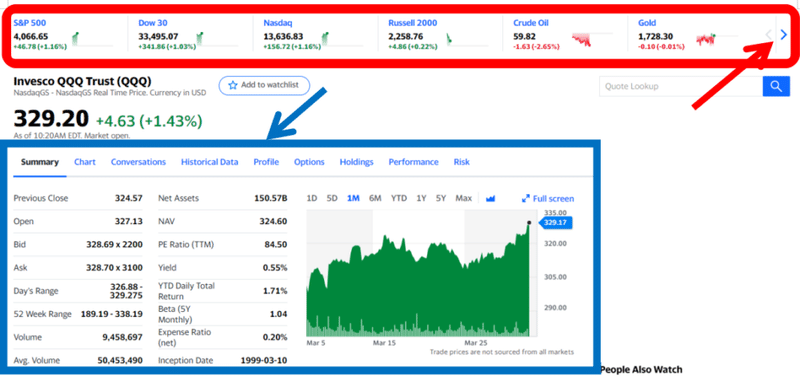Open the Gold mini chart
This screenshot has height=376, width=800.
pos(716,40)
